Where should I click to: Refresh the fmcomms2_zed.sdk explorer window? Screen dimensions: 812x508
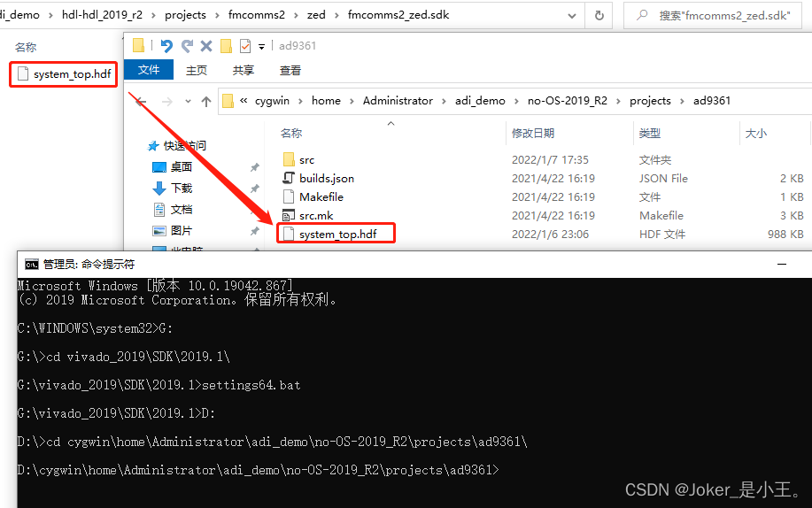(x=599, y=16)
